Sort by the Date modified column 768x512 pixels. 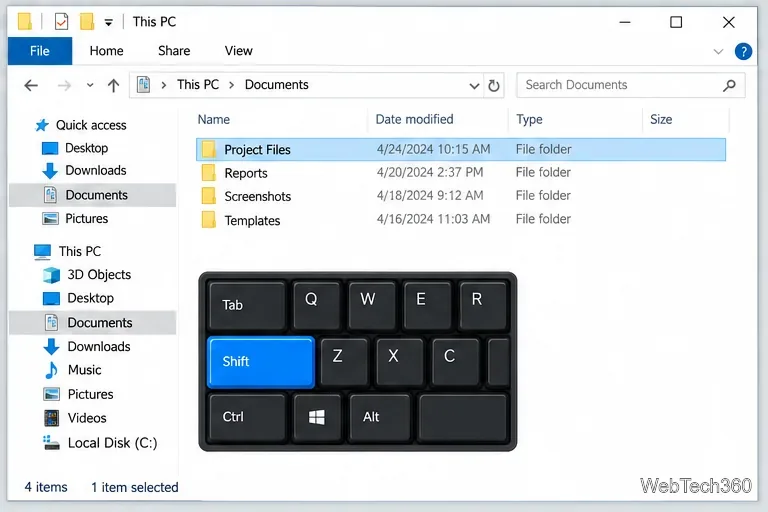pyautogui.click(x=414, y=120)
